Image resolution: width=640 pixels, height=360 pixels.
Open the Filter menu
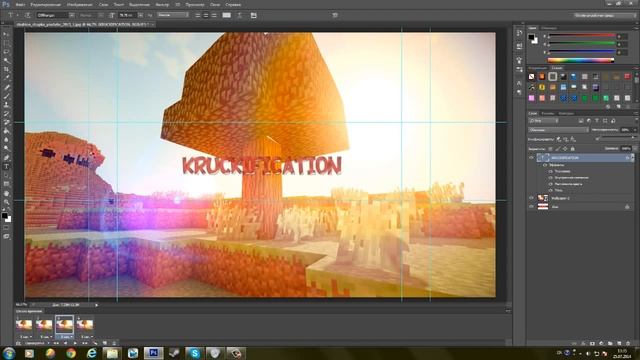tap(162, 4)
